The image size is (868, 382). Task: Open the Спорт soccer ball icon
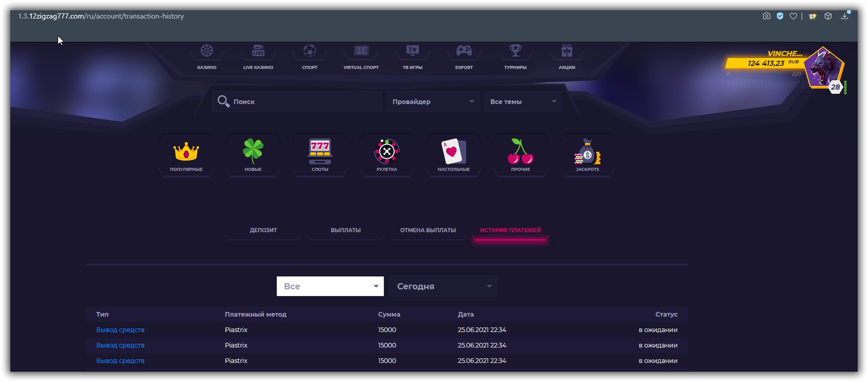coord(310,51)
